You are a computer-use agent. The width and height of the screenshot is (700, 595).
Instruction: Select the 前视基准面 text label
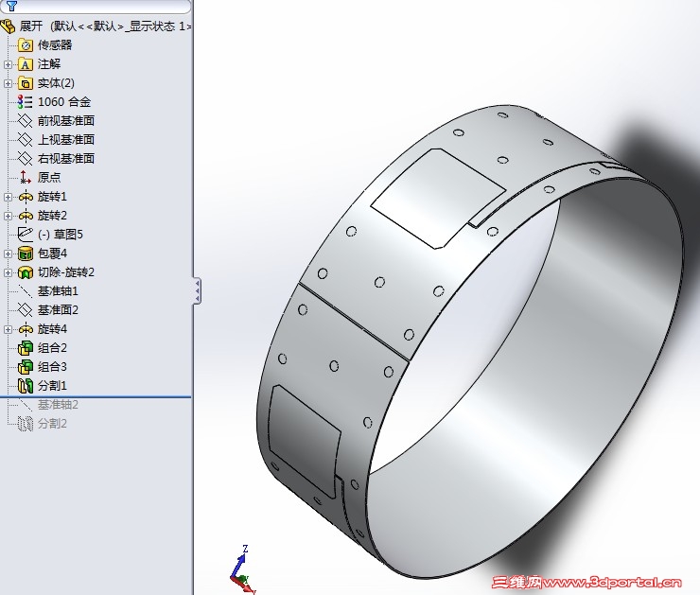pos(66,120)
